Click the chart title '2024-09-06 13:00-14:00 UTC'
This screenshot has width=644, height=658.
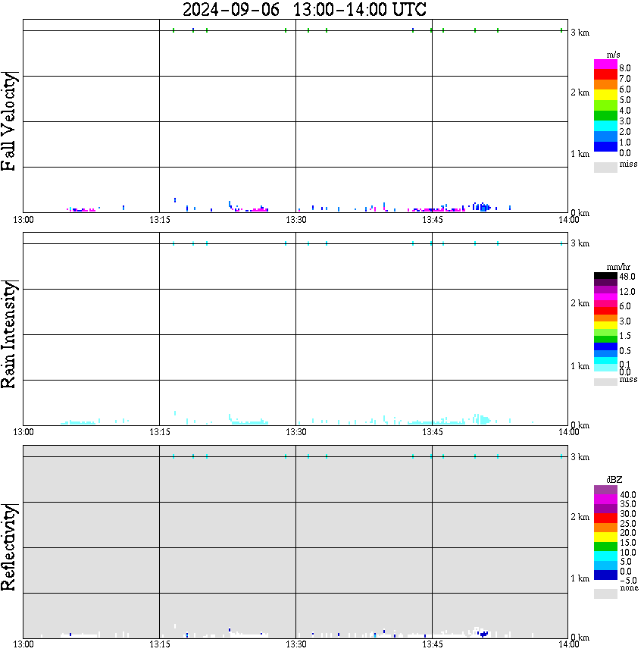[305, 10]
